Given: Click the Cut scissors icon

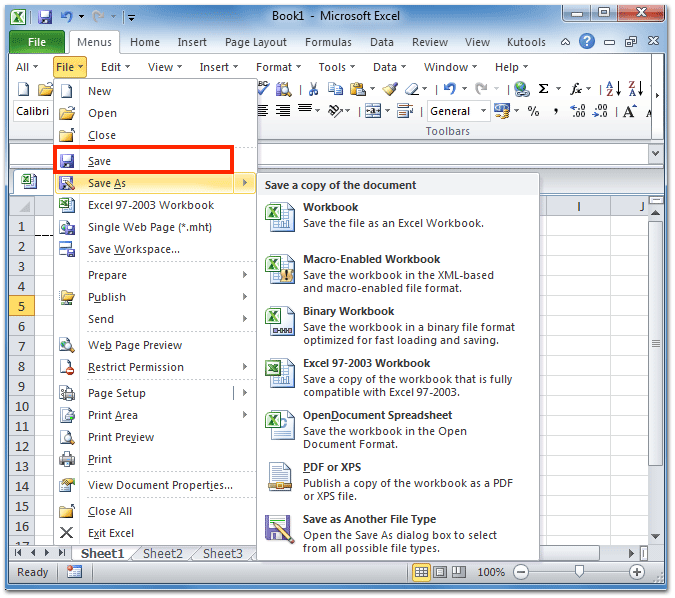Looking at the screenshot, I should (313, 90).
